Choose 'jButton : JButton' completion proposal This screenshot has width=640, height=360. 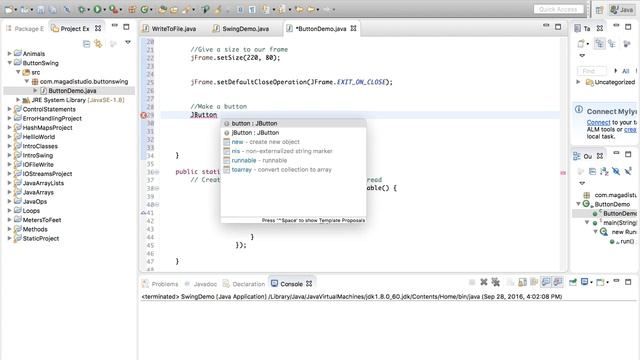[293, 133]
